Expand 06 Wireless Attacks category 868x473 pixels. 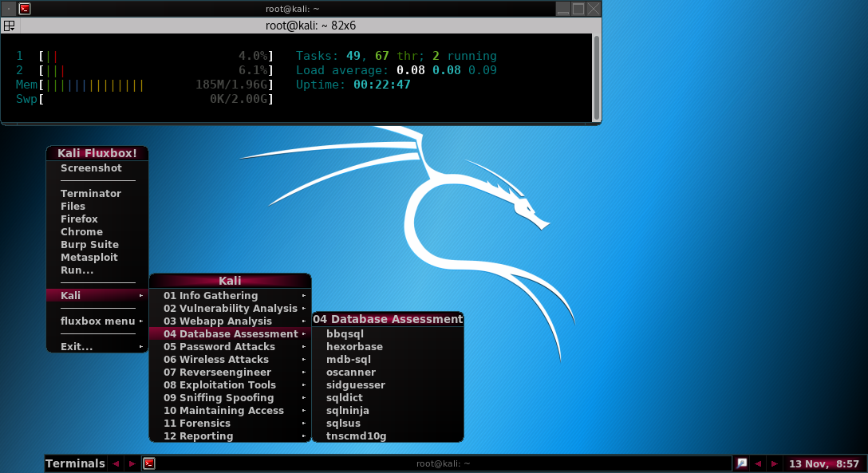(x=231, y=359)
